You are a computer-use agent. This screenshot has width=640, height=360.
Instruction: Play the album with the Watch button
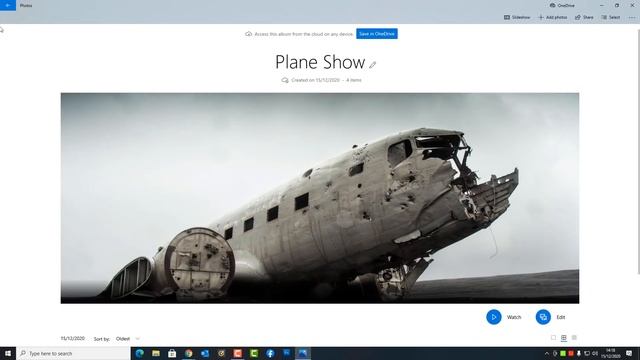click(493, 317)
